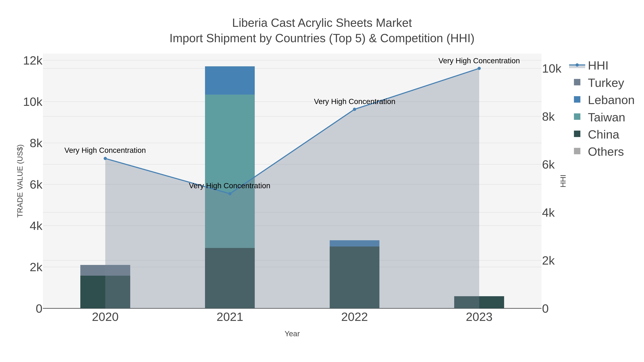
Task: Click the 2021 Very High Concentration annotation
Action: click(x=230, y=186)
